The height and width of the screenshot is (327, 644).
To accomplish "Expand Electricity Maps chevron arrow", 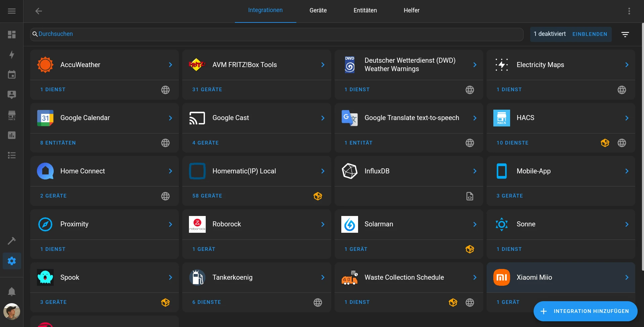I will point(627,65).
